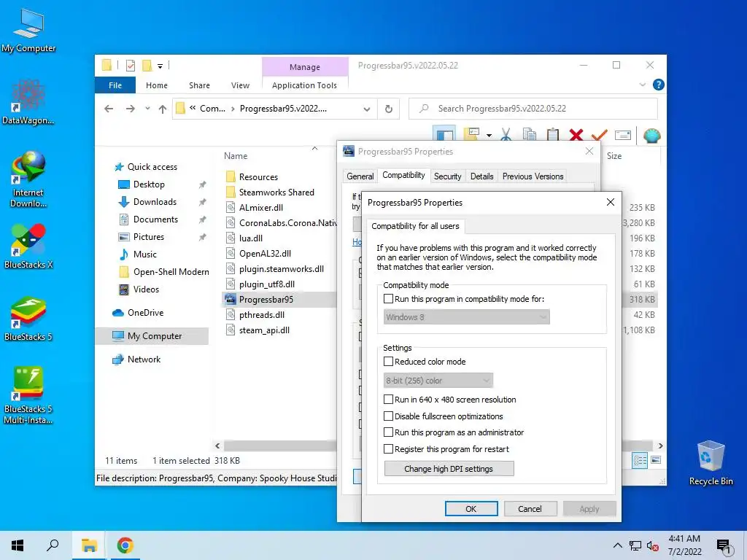Image resolution: width=747 pixels, height=560 pixels.
Task: Click OK in the compatibility dialog
Action: click(471, 508)
